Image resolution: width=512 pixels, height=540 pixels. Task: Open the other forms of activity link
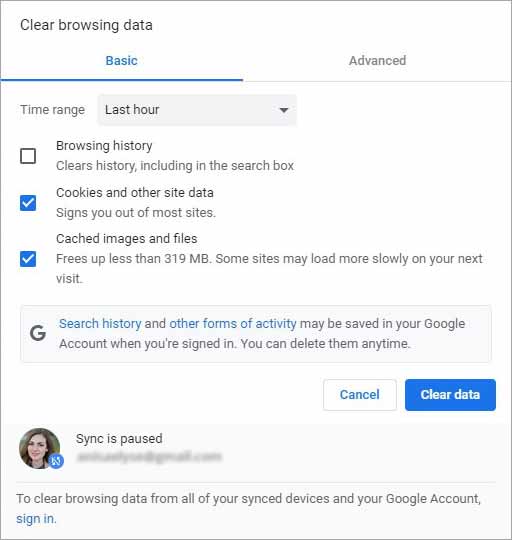point(233,324)
